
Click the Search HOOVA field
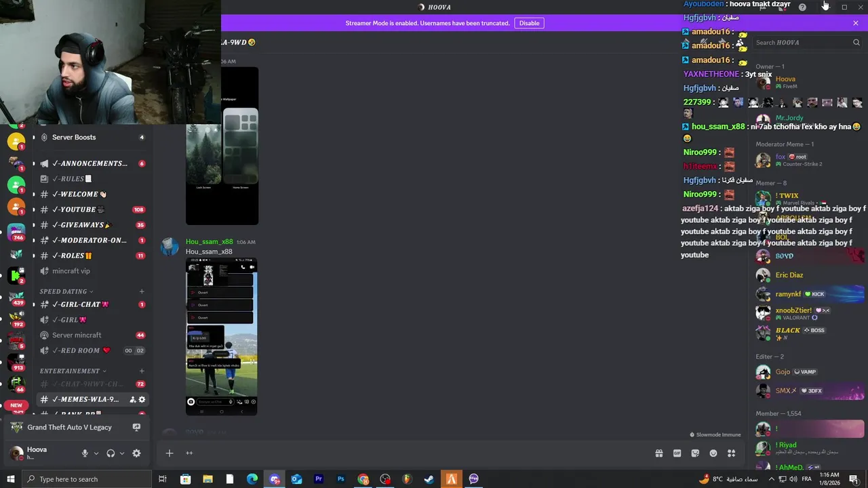(x=807, y=43)
